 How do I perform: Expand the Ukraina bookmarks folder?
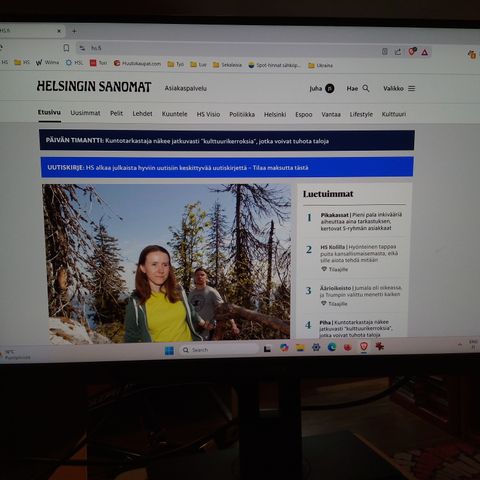[x=320, y=65]
